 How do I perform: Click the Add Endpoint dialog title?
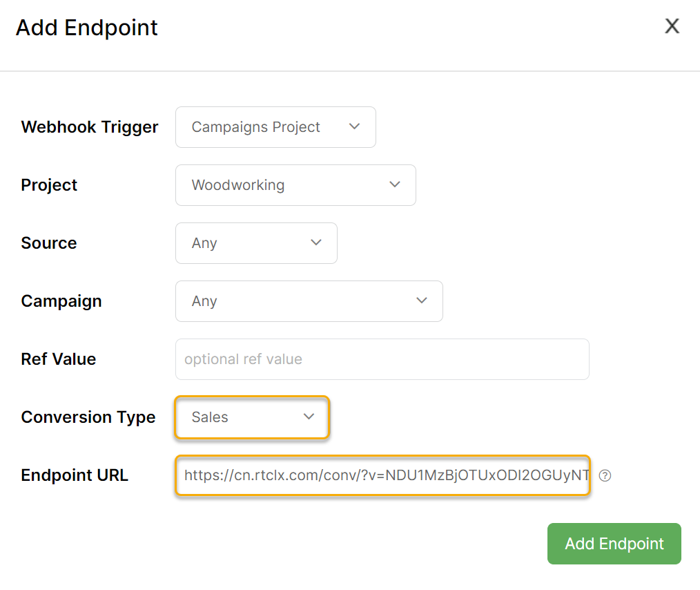[x=87, y=28]
